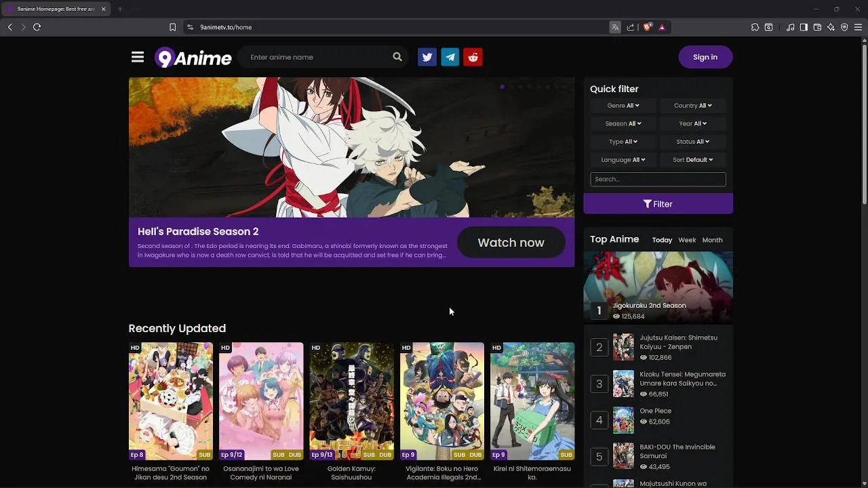Select the 9anime Homepage browser tab
This screenshot has height=488, width=868.
tap(54, 9)
